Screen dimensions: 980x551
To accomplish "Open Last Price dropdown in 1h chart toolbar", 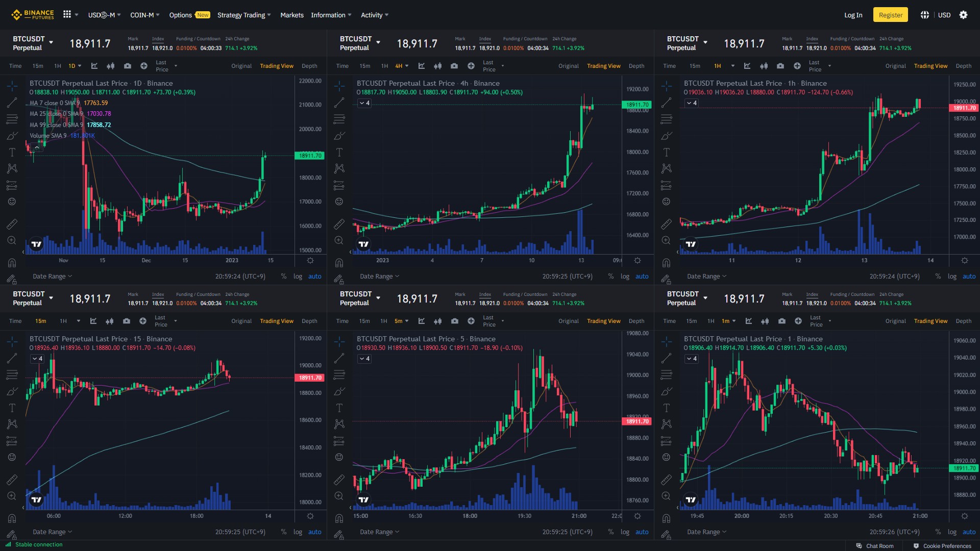I will pyautogui.click(x=820, y=66).
